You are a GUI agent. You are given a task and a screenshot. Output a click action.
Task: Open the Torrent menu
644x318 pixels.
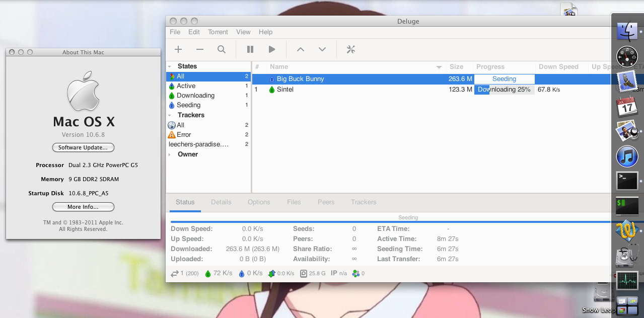pos(218,32)
